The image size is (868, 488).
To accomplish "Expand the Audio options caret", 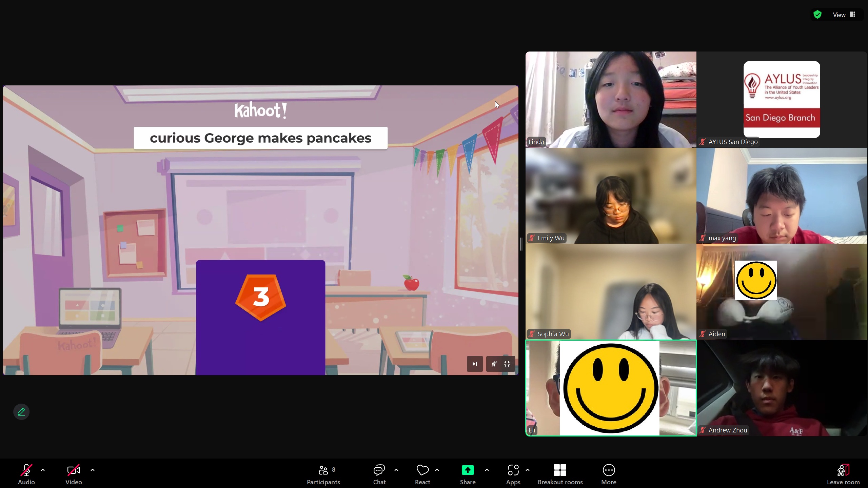I will click(43, 470).
